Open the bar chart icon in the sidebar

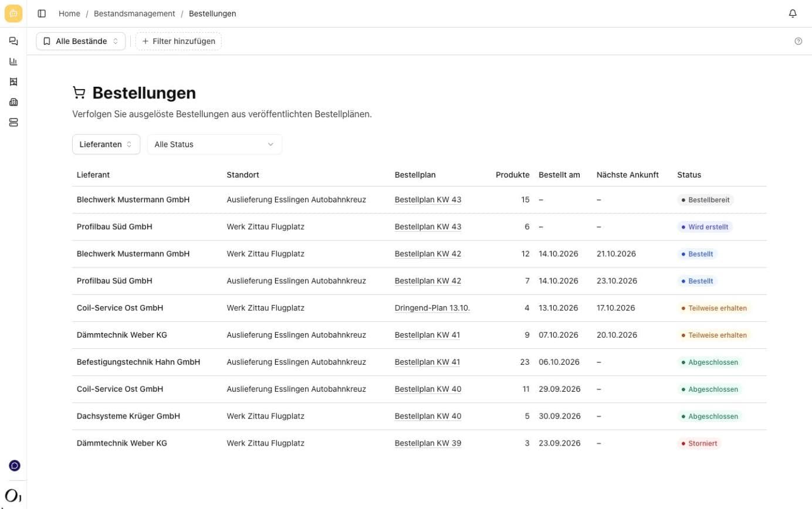coord(13,62)
